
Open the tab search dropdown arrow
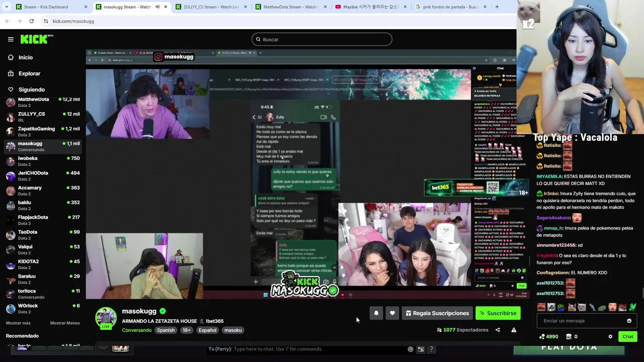pyautogui.click(x=7, y=7)
